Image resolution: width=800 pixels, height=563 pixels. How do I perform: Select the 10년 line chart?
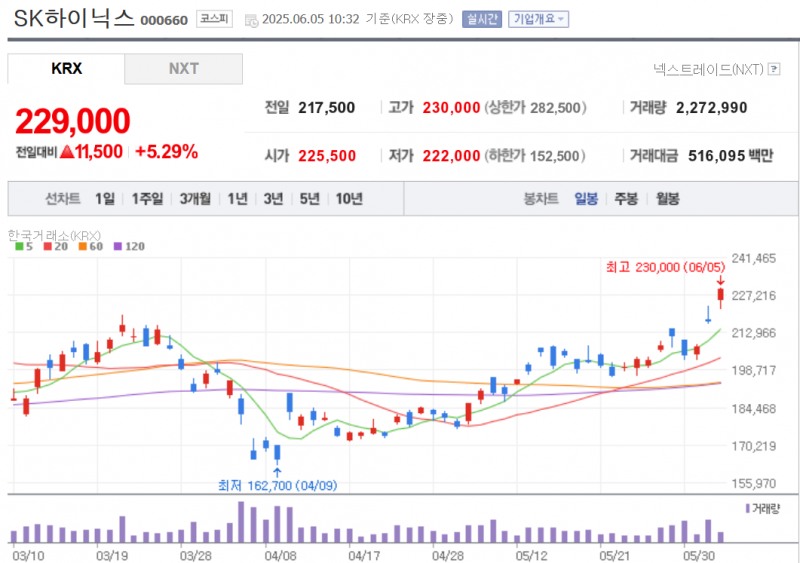[x=349, y=199]
